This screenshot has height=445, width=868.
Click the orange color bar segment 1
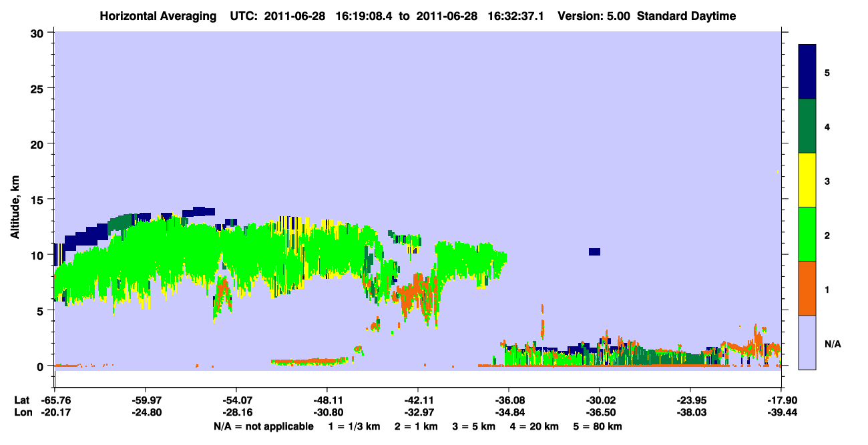(x=807, y=288)
